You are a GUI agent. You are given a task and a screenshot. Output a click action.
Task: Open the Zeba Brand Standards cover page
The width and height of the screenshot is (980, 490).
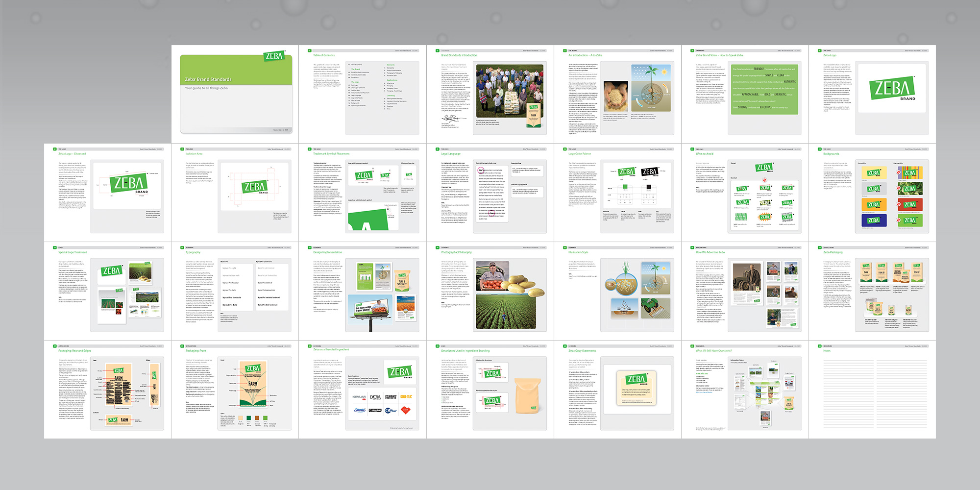[x=235, y=94]
